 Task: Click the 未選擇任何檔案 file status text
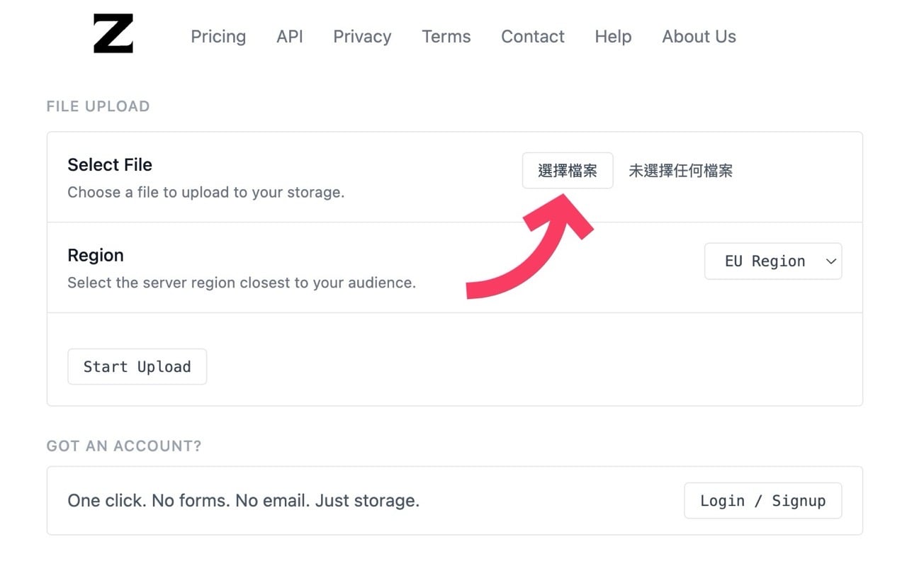680,171
